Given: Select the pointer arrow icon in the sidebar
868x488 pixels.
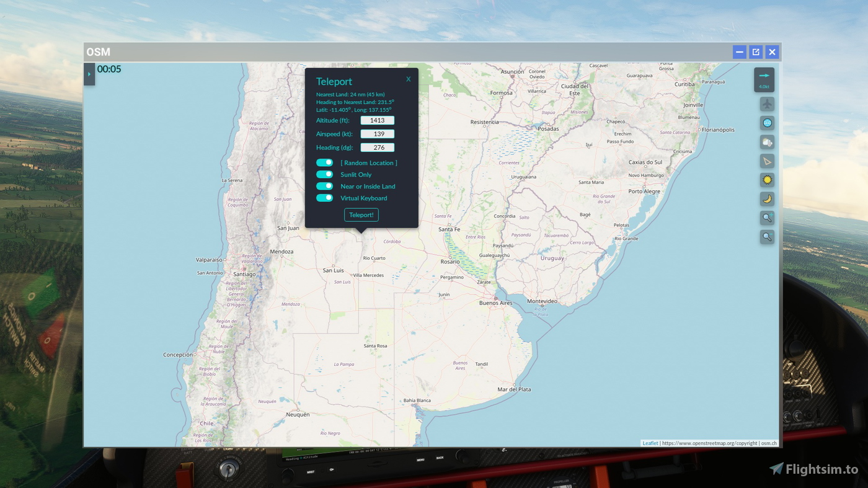Looking at the screenshot, I should tap(766, 161).
